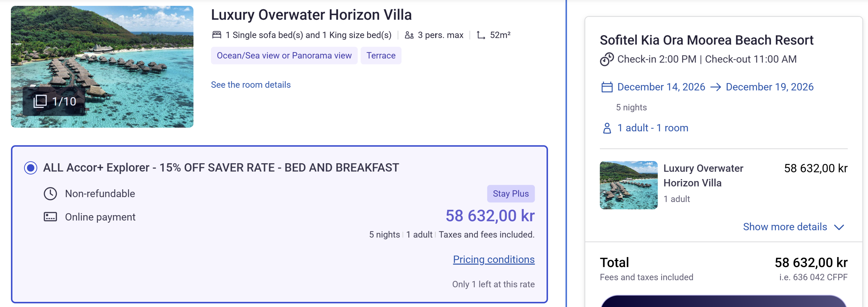Click the room size icon beside 52m²
868x307 pixels.
pyautogui.click(x=481, y=35)
